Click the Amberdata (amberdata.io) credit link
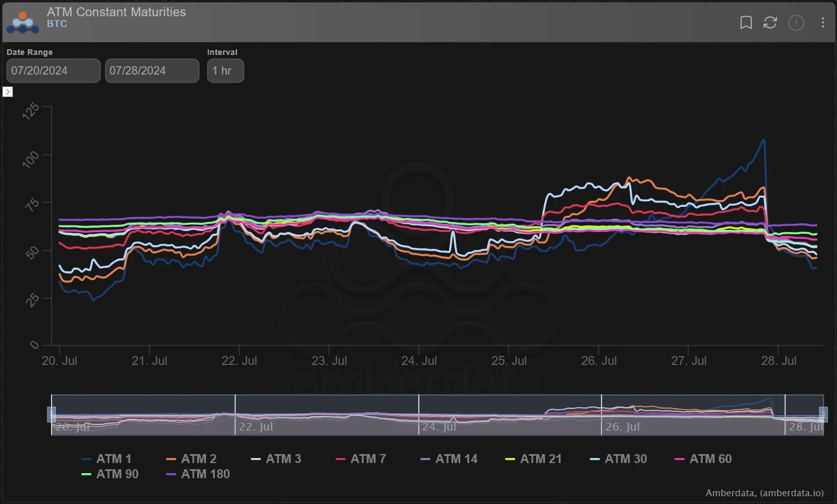This screenshot has height=504, width=837. click(x=765, y=493)
